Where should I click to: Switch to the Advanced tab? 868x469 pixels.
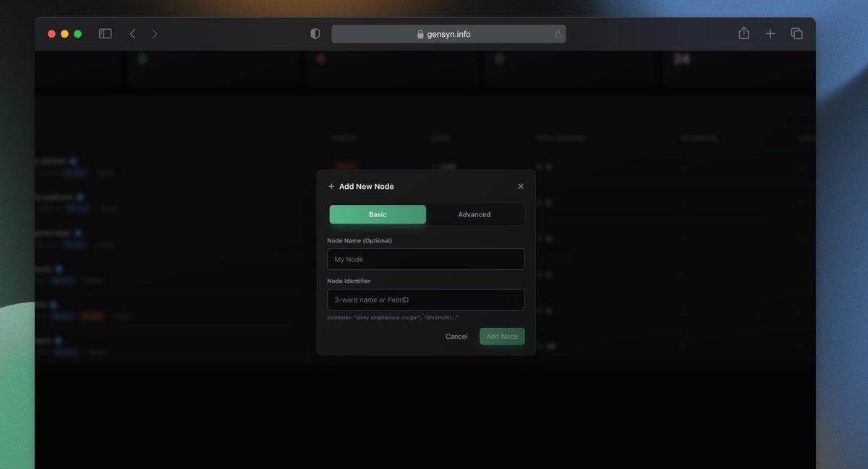[475, 214]
